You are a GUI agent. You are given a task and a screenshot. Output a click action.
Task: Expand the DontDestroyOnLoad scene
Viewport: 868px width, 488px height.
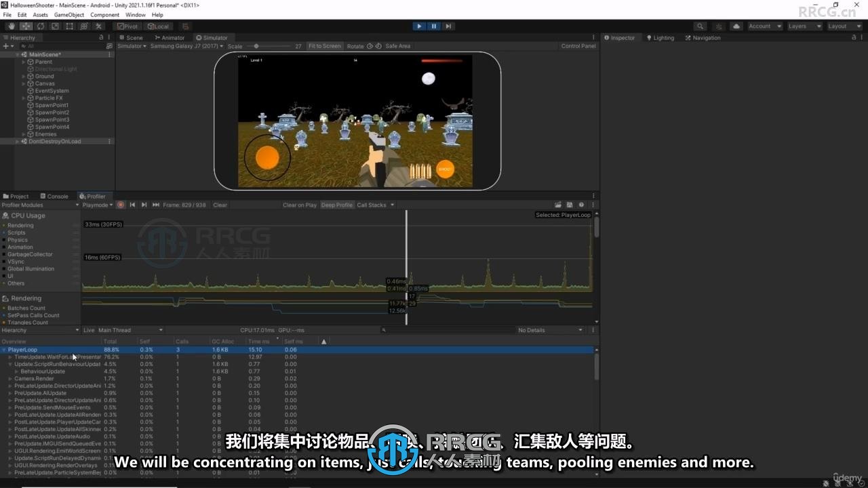(x=18, y=142)
